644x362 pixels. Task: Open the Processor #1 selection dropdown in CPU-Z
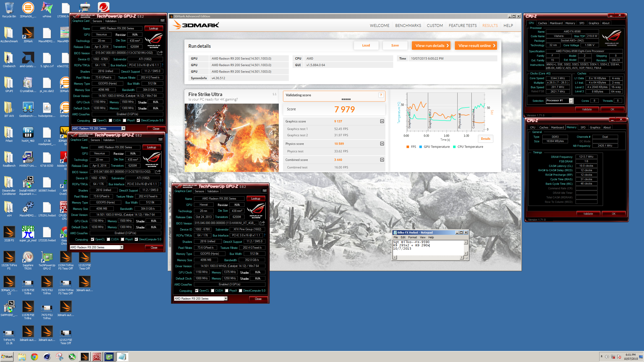click(x=571, y=101)
